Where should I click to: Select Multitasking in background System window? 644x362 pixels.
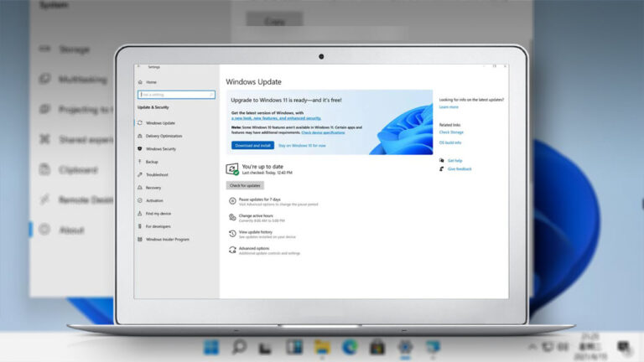[73, 80]
